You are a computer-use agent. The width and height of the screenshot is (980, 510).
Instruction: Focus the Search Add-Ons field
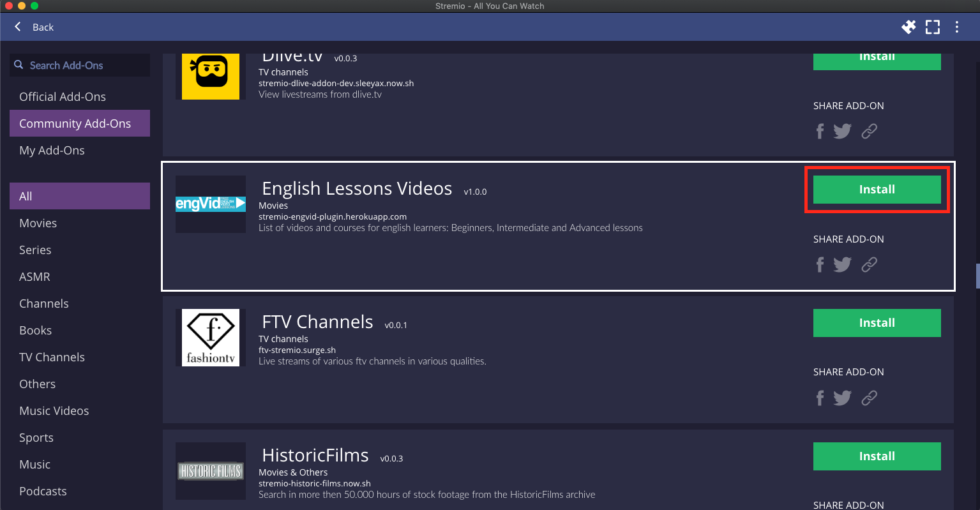pyautogui.click(x=80, y=65)
